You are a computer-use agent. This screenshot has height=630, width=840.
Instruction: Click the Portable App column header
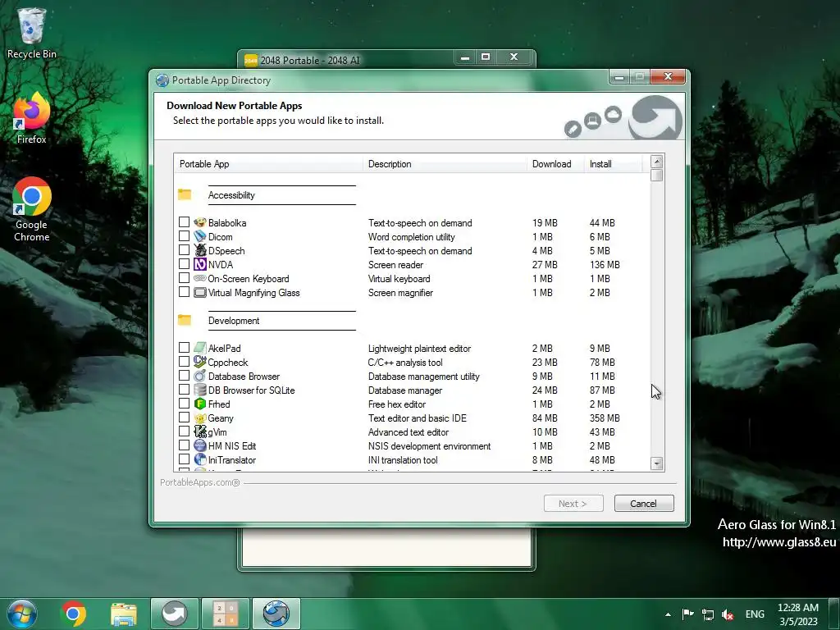point(268,164)
